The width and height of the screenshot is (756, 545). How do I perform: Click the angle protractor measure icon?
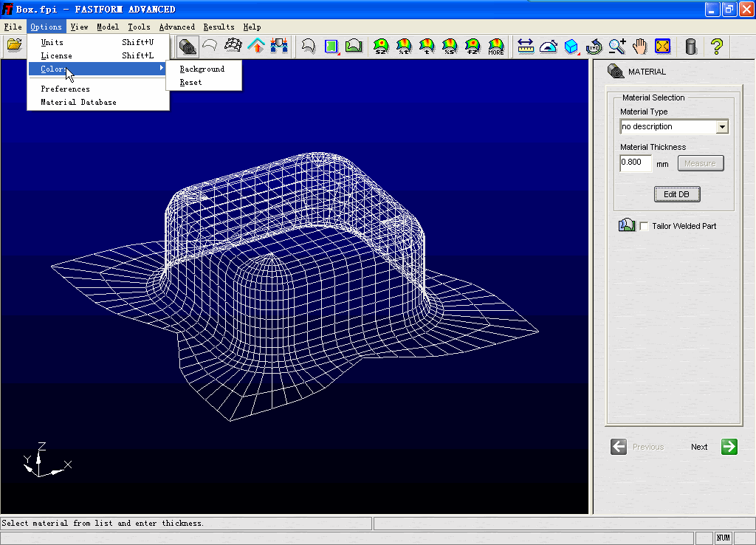[x=549, y=47]
